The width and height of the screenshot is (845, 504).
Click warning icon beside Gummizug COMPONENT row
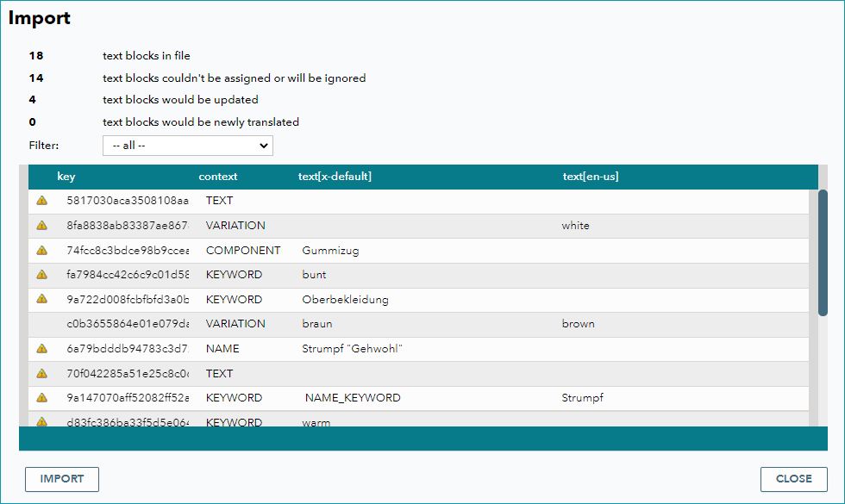(x=41, y=251)
